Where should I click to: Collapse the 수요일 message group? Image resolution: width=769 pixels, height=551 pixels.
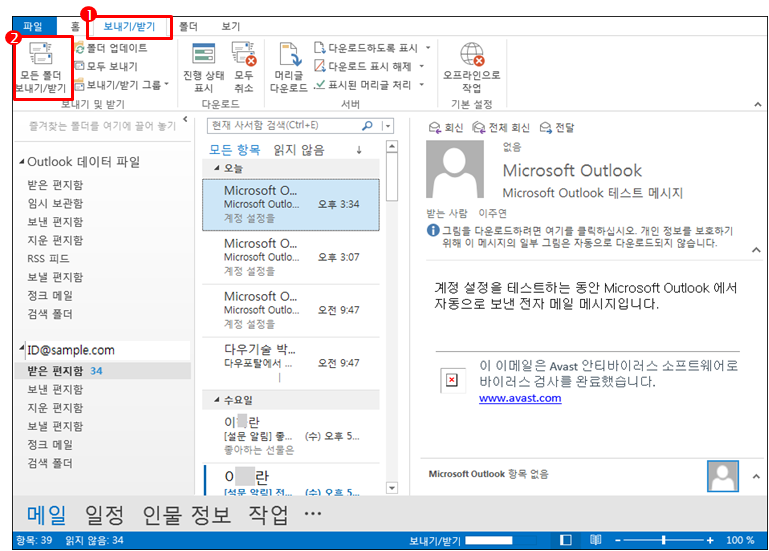[217, 400]
